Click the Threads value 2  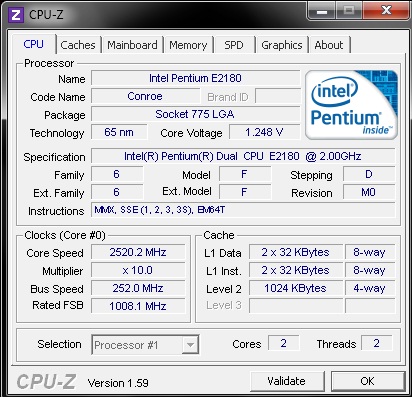[377, 343]
